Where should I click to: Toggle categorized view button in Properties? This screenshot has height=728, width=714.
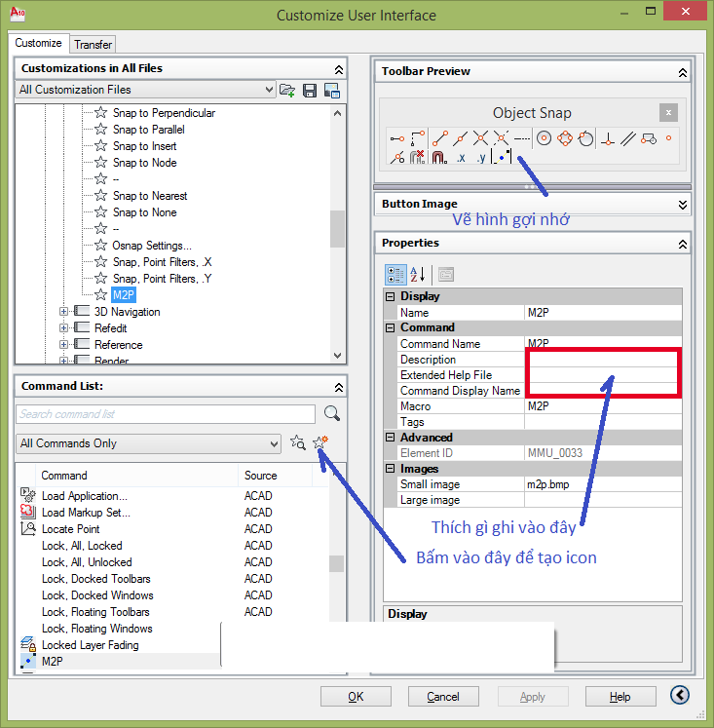395,274
